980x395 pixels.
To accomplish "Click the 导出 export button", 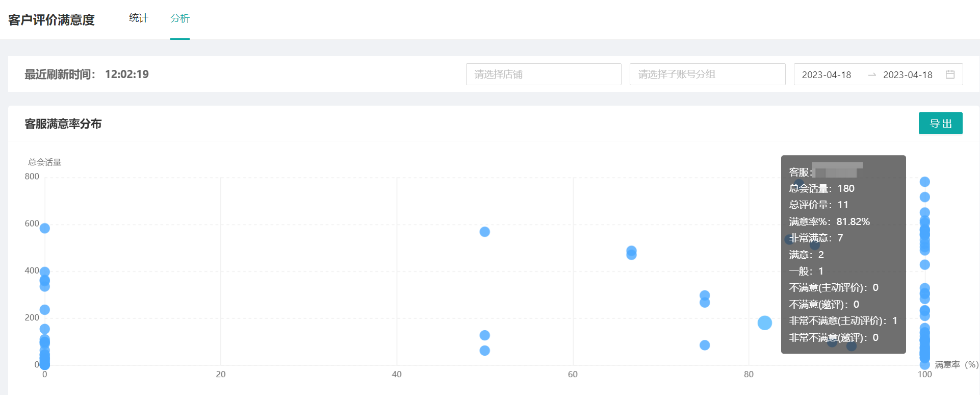I will 940,124.
